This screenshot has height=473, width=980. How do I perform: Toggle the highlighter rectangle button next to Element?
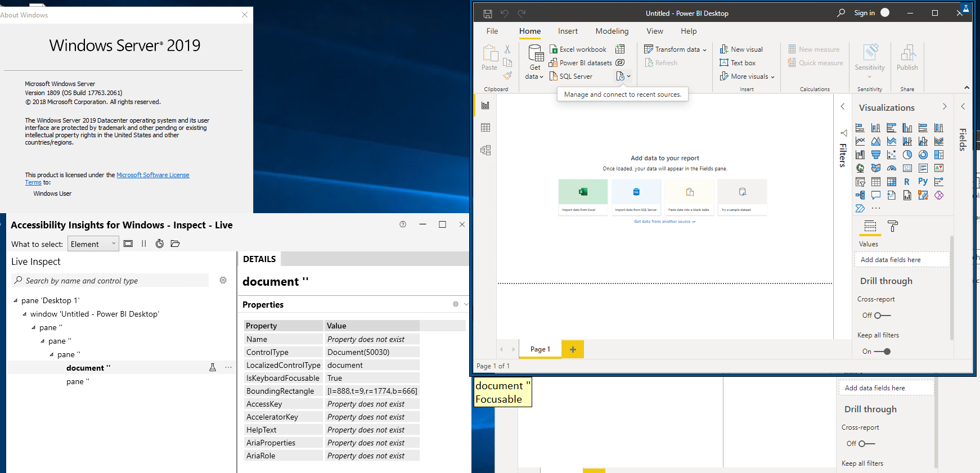[x=128, y=244]
